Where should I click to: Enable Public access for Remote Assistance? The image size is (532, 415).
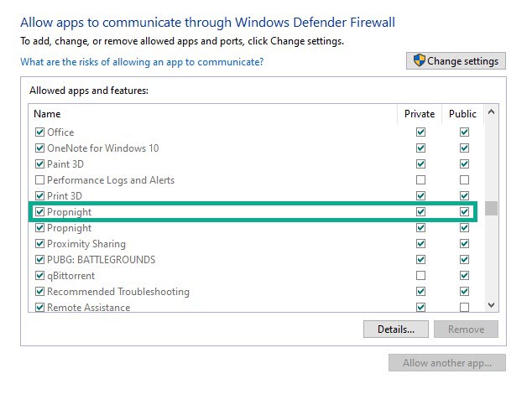[464, 307]
